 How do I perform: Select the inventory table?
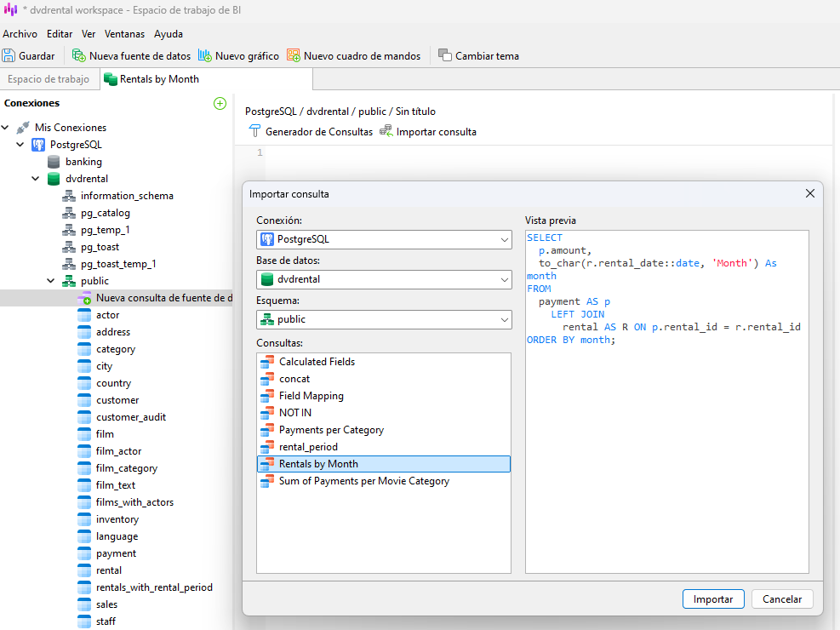(117, 519)
